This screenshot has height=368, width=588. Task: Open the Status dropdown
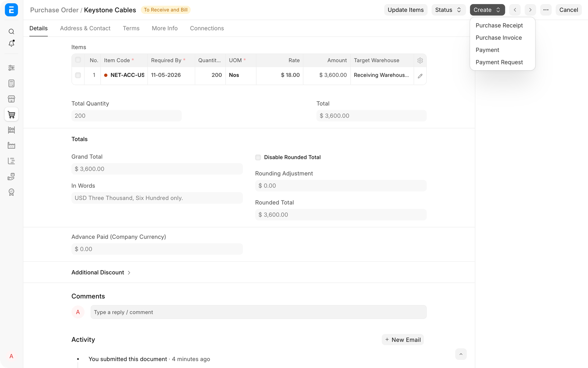(448, 10)
